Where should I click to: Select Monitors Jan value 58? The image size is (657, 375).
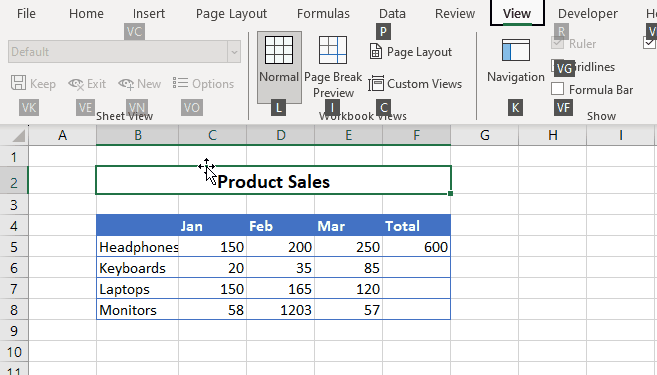(212, 310)
